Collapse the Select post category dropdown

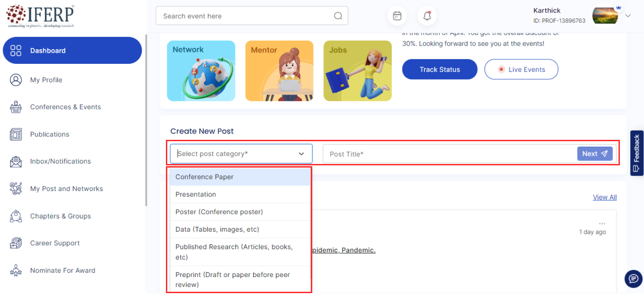[x=301, y=154]
